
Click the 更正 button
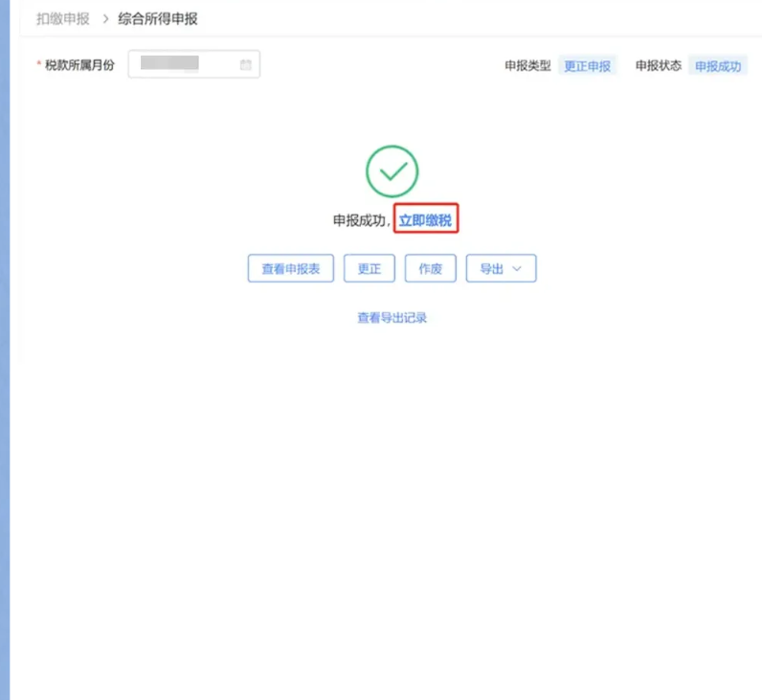[370, 268]
